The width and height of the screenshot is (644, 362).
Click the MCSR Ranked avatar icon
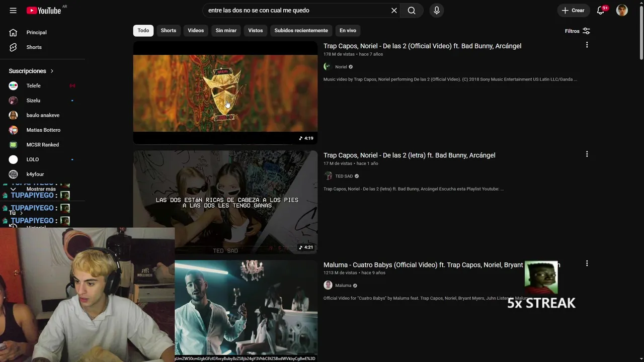pos(14,145)
